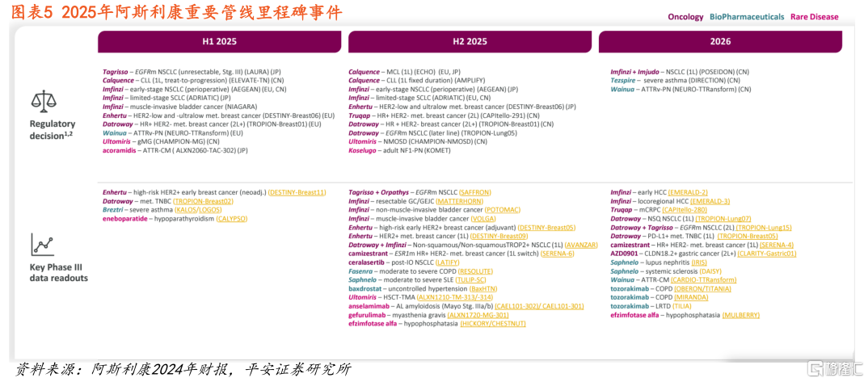Open the OBERON/TITANIA COPD link
The height and width of the screenshot is (382, 868).
pos(702,289)
